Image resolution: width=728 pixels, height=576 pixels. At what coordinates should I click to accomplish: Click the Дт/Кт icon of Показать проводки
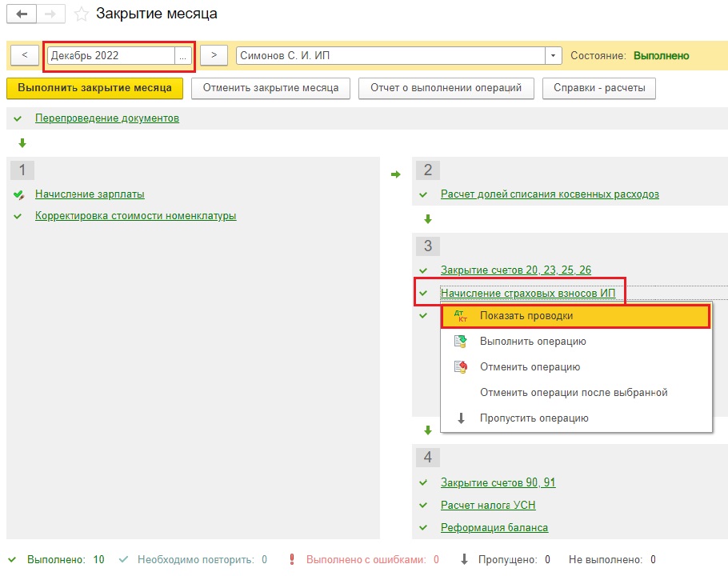pos(461,316)
